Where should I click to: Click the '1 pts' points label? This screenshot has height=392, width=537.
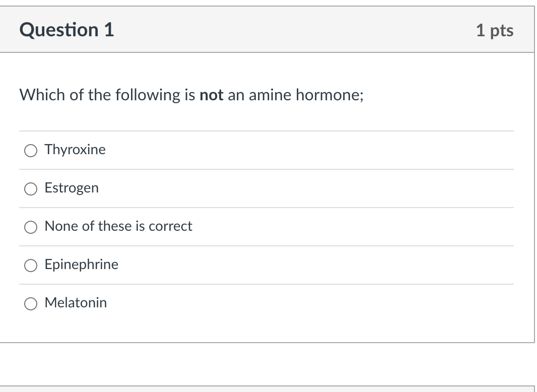[494, 30]
